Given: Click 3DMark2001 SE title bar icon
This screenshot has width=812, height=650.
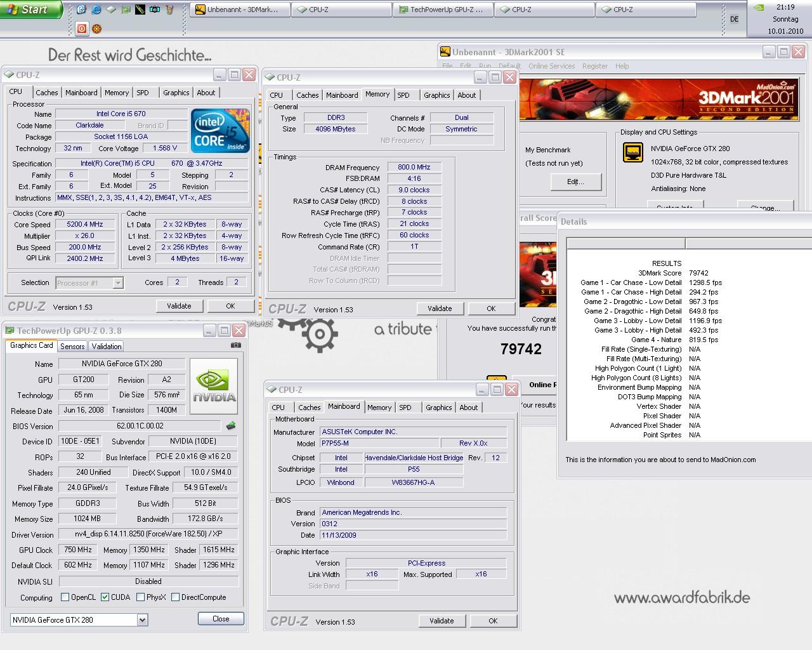Looking at the screenshot, I should [x=445, y=52].
